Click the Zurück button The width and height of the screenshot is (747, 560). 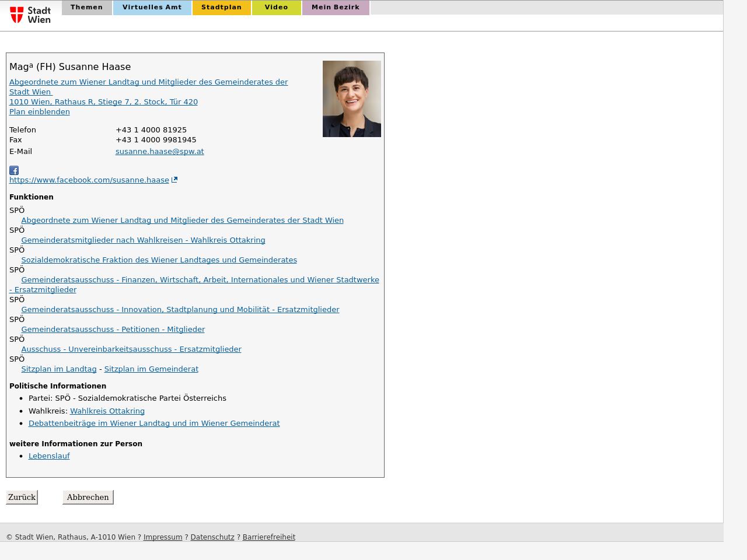coord(22,497)
